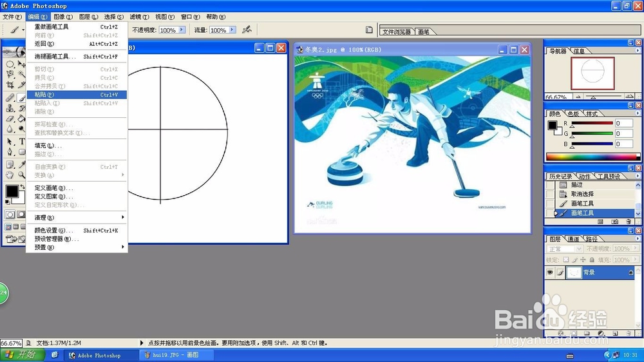The width and height of the screenshot is (644, 362).
Task: Create new document from state icon in History
Action: 600,222
